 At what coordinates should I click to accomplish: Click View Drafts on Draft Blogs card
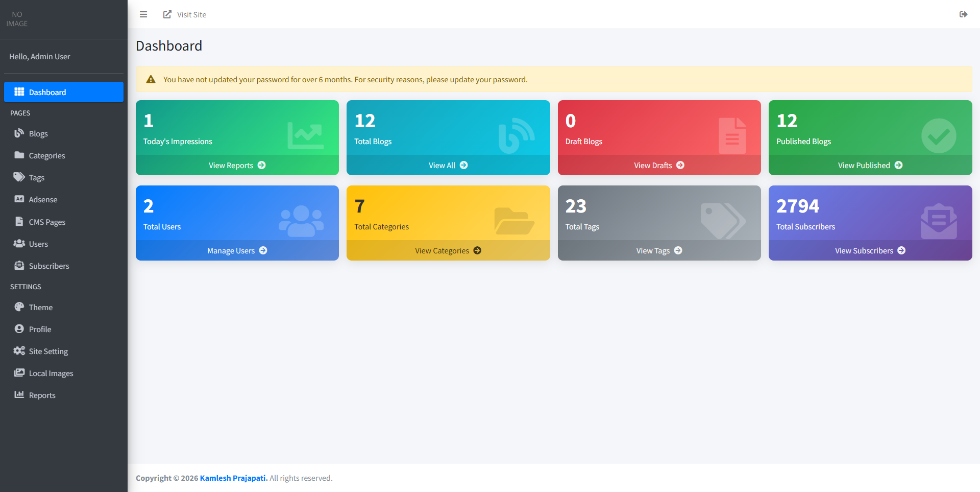[x=659, y=165]
